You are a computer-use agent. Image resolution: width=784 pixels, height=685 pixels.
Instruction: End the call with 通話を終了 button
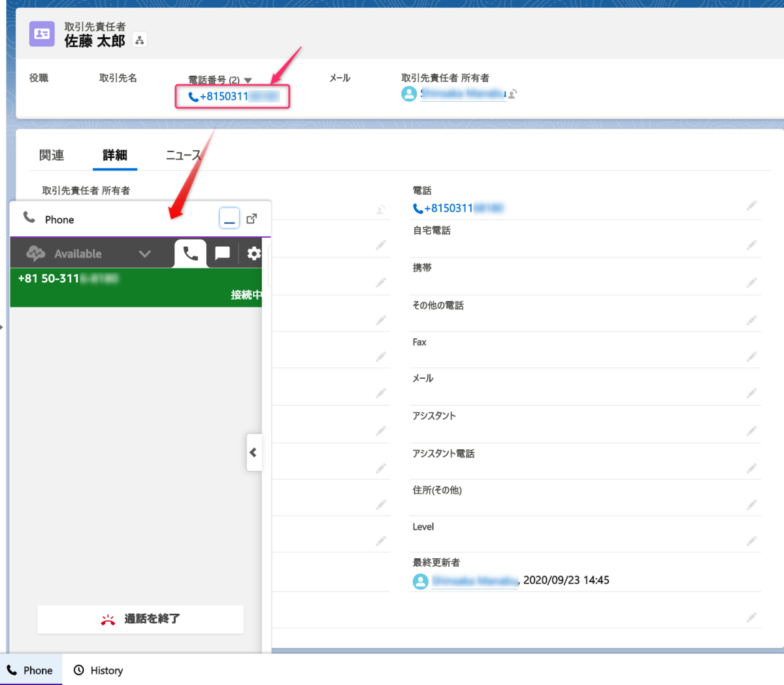(140, 619)
